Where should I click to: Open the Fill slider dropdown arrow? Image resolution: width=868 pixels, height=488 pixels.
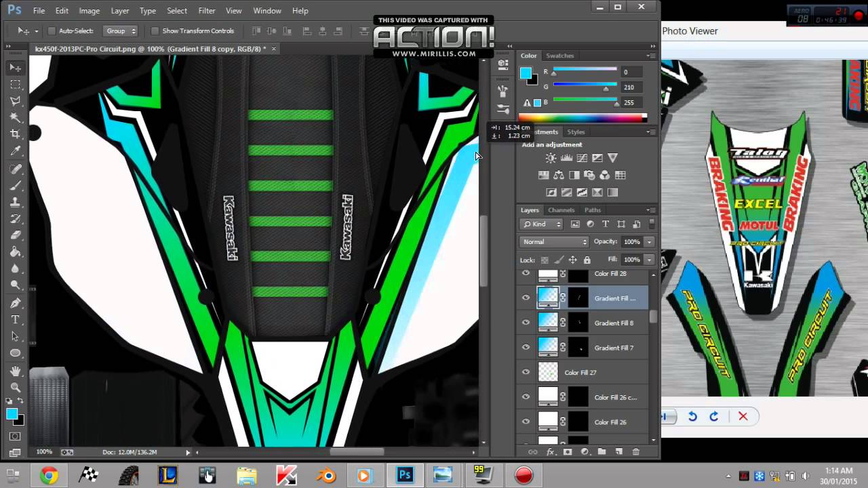point(649,260)
